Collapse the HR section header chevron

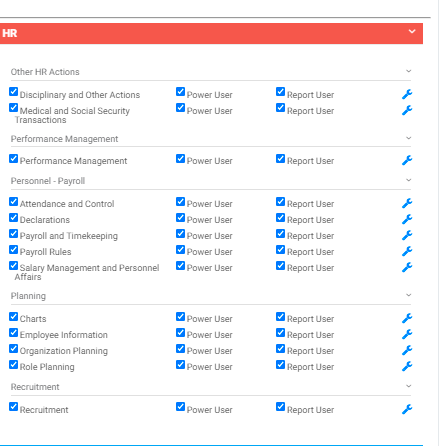412,31
